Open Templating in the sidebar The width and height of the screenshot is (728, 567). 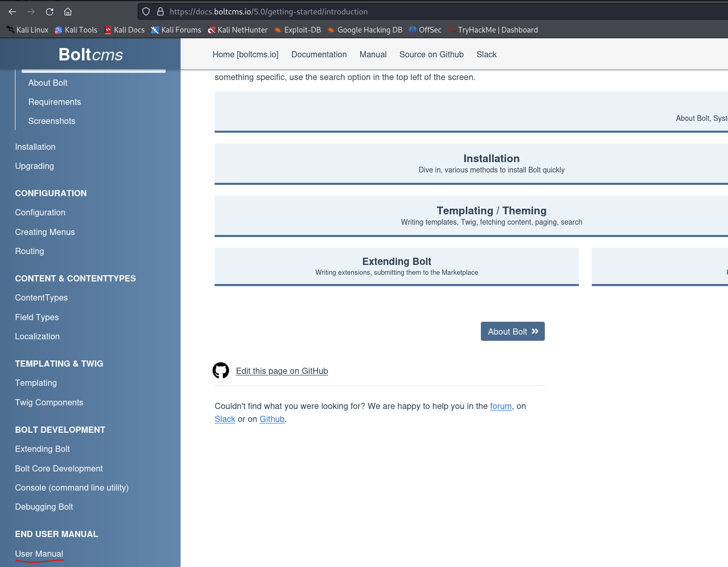click(x=36, y=383)
